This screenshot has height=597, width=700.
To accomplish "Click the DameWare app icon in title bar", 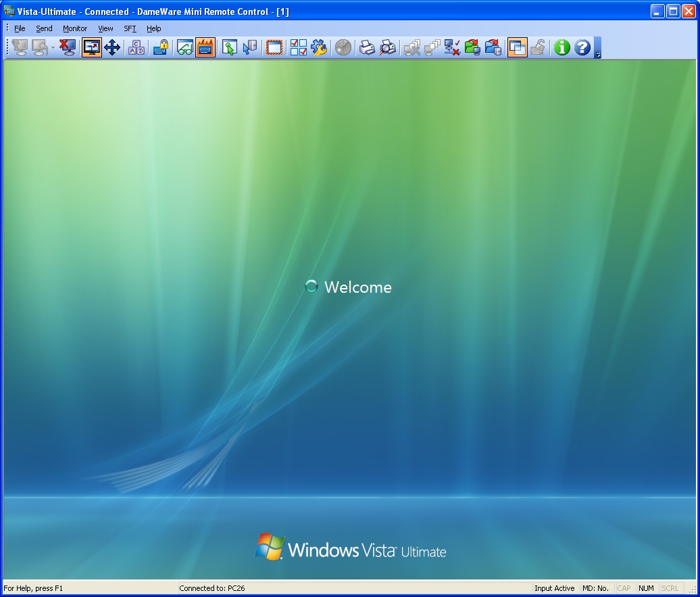I will pos(9,11).
